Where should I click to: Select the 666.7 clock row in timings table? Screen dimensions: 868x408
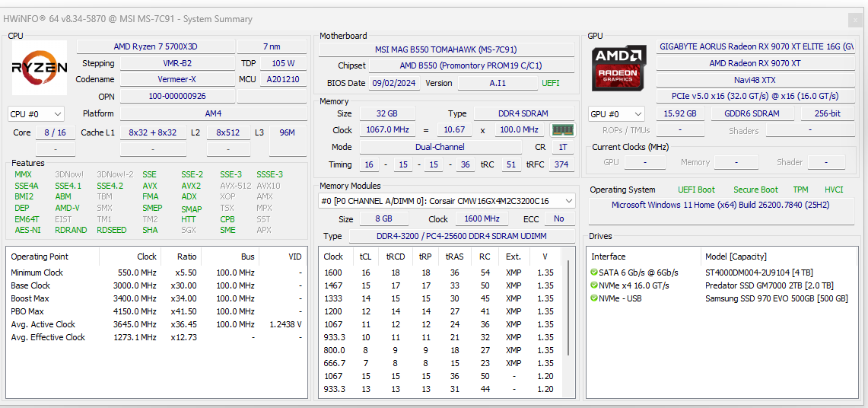point(442,363)
